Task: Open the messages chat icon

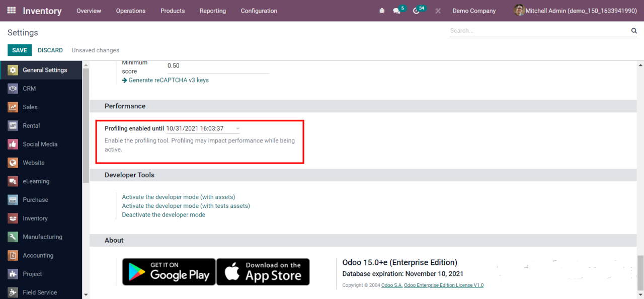Action: [396, 11]
